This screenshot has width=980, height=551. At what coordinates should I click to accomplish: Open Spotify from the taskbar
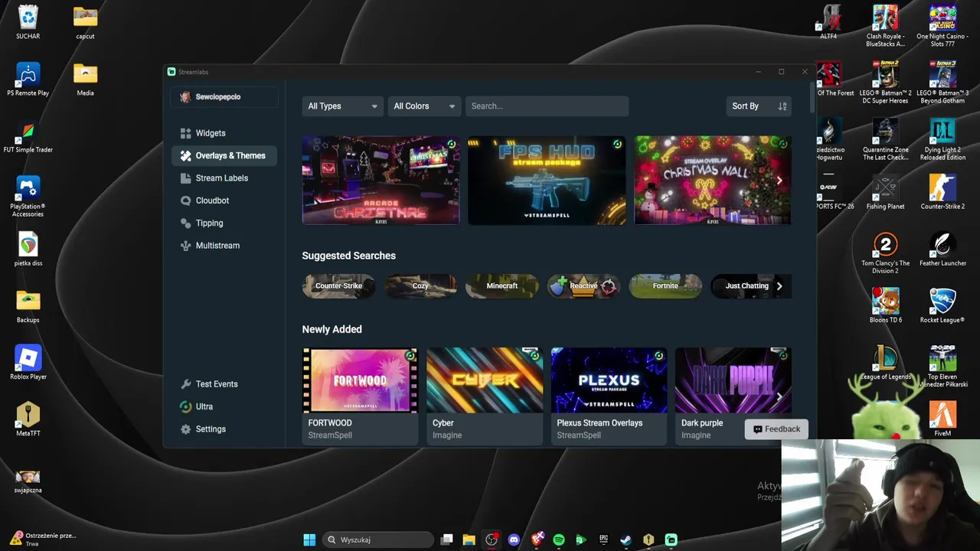coord(559,540)
